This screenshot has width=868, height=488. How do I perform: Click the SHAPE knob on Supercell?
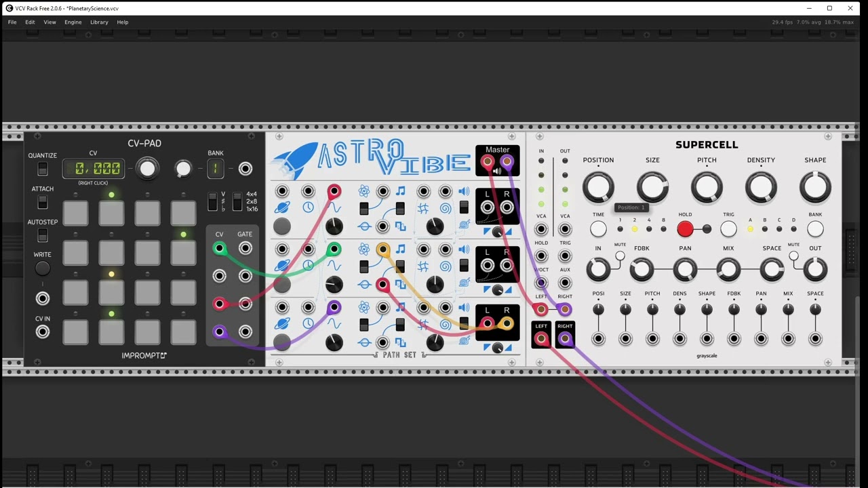tap(815, 188)
